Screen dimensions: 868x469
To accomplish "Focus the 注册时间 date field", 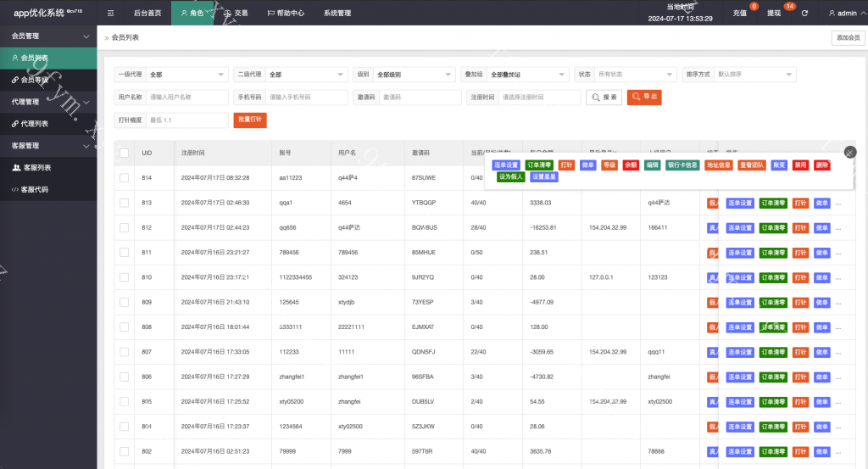I will pos(539,97).
